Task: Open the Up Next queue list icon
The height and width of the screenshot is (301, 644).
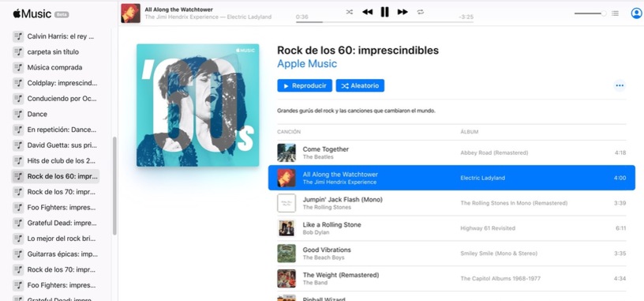Action: 615,13
